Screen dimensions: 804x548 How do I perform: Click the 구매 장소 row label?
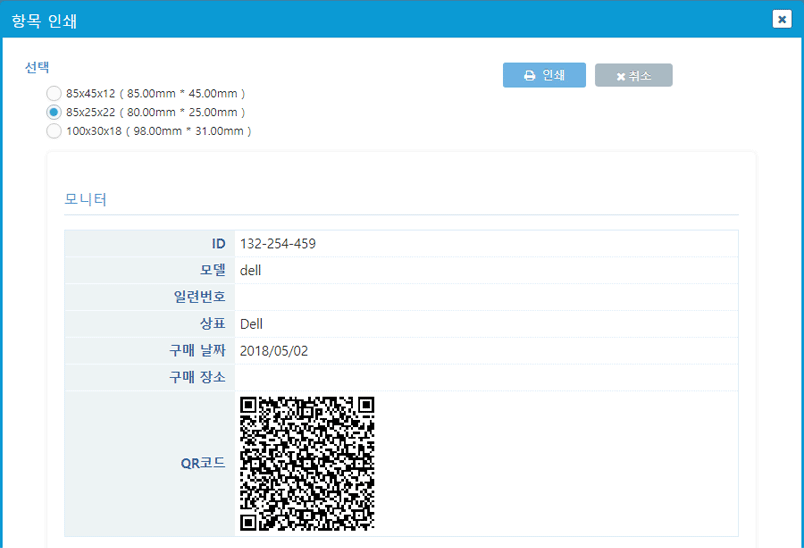(x=197, y=377)
